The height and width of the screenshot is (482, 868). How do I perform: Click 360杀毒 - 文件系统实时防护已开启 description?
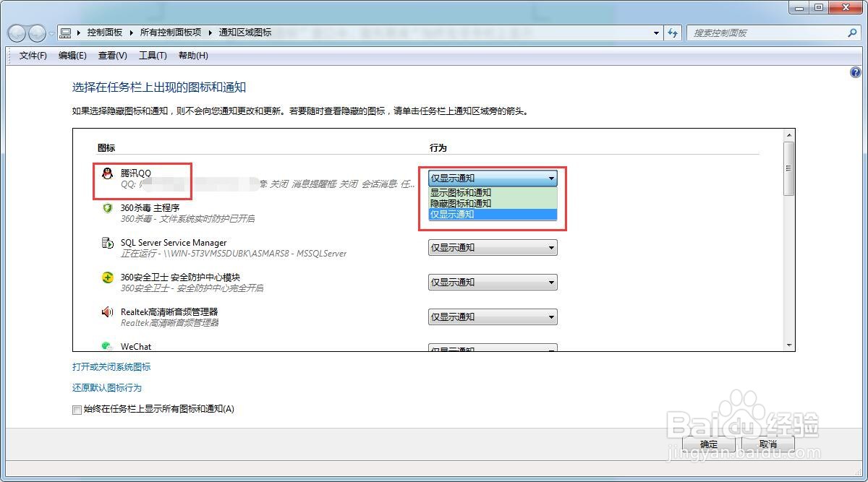187,219
